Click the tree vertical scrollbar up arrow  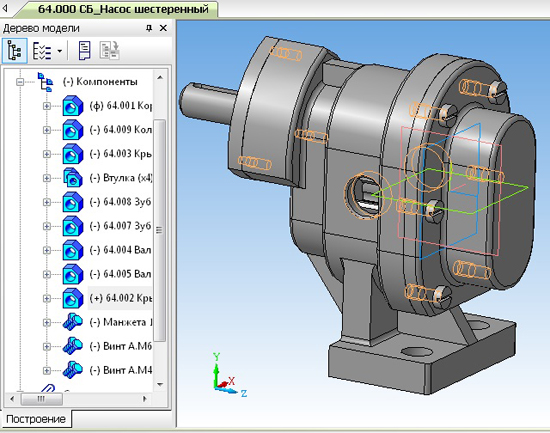click(x=160, y=78)
